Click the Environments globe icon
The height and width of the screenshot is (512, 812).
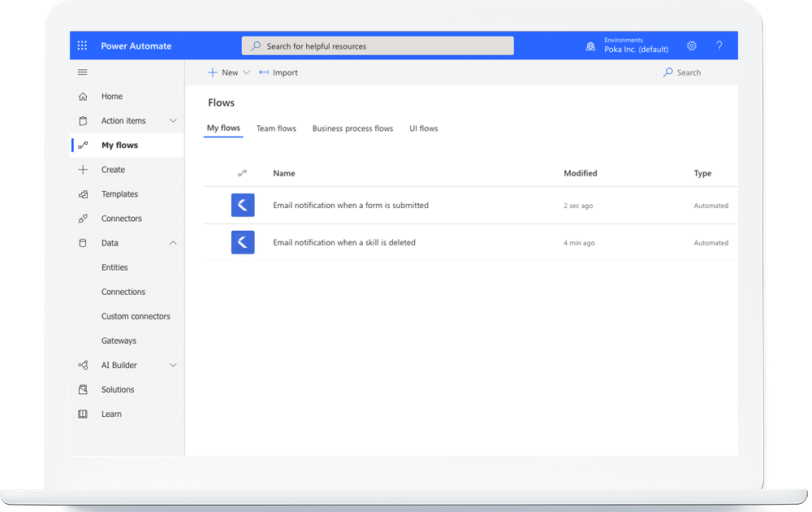590,46
